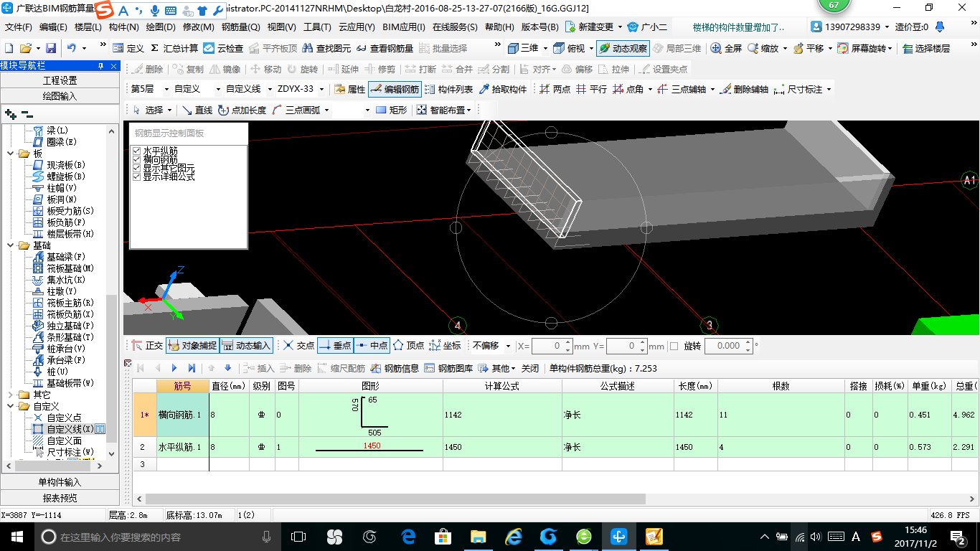980x551 pixels.
Task: Run 汇总计算 summary calculation
Action: pyautogui.click(x=174, y=48)
